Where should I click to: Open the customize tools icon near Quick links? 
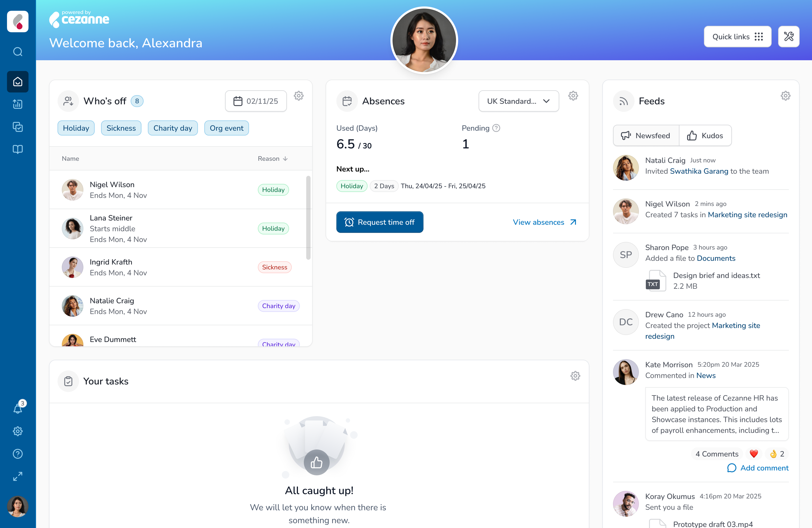[789, 37]
